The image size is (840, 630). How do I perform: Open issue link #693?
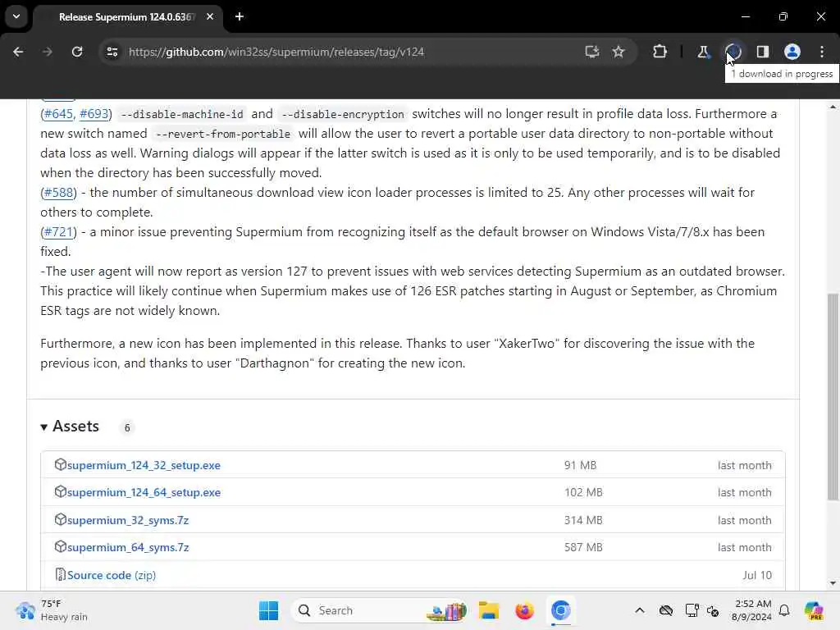point(94,113)
